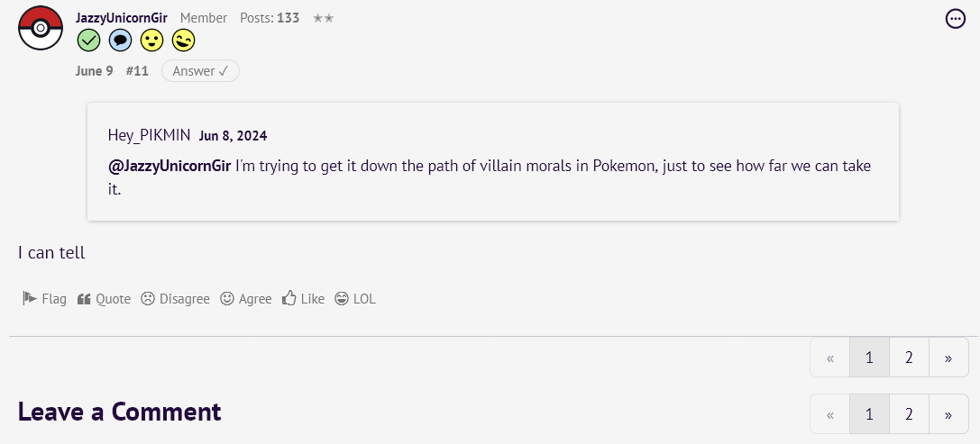Image resolution: width=980 pixels, height=444 pixels.
Task: Open the #11 post permalink
Action: [137, 70]
